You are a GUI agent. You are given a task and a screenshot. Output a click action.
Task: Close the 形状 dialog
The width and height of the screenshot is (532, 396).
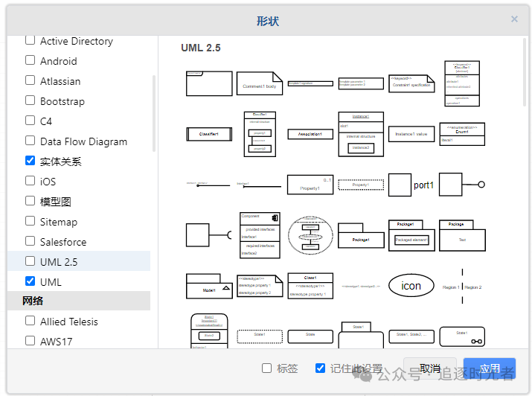514,19
